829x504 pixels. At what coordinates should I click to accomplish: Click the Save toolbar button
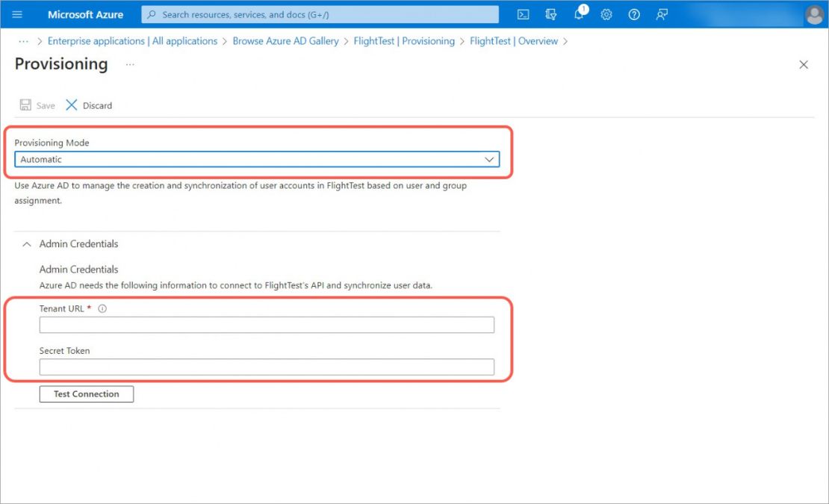coord(37,105)
